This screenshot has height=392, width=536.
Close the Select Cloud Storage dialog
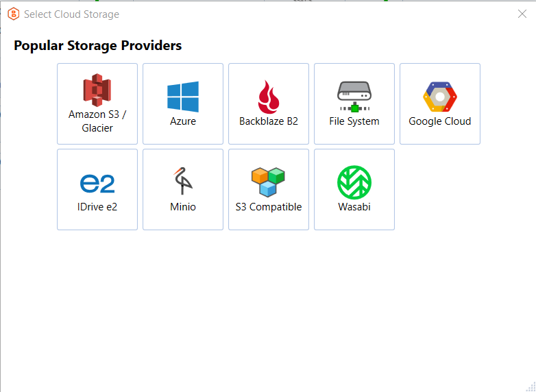[522, 14]
